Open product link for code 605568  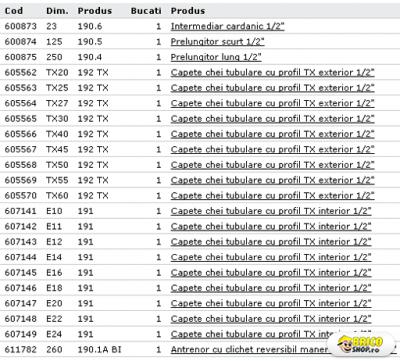click(x=272, y=165)
